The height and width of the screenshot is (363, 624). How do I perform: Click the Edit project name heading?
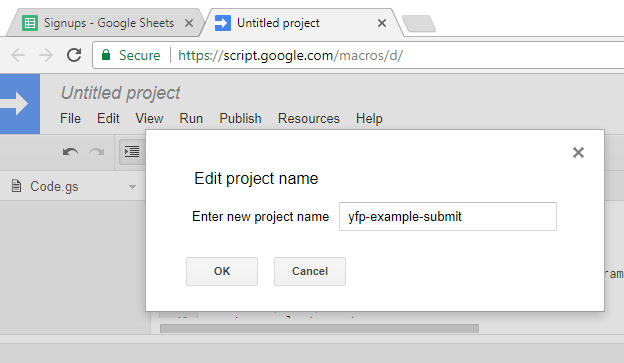point(256,178)
